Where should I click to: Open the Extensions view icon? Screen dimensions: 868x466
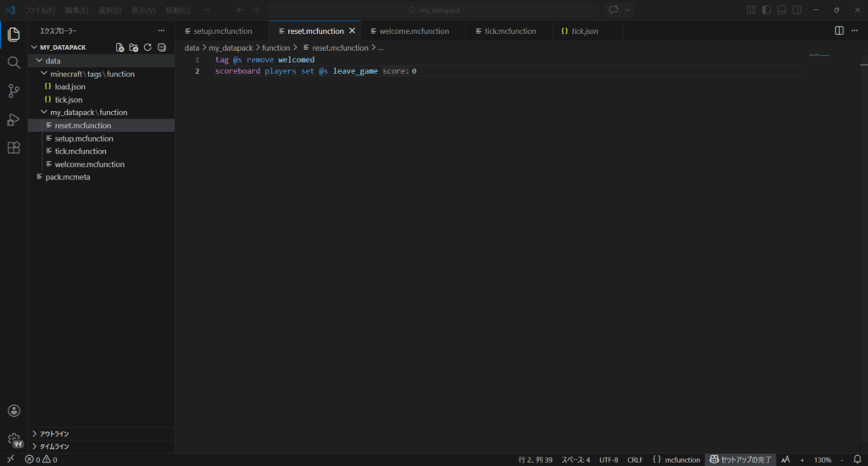tap(14, 147)
